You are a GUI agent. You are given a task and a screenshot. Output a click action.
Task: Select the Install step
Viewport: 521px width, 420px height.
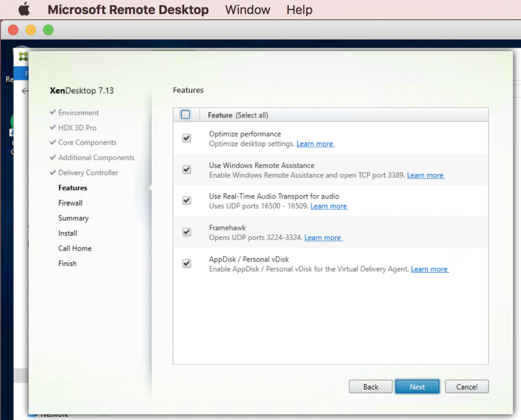tap(68, 233)
